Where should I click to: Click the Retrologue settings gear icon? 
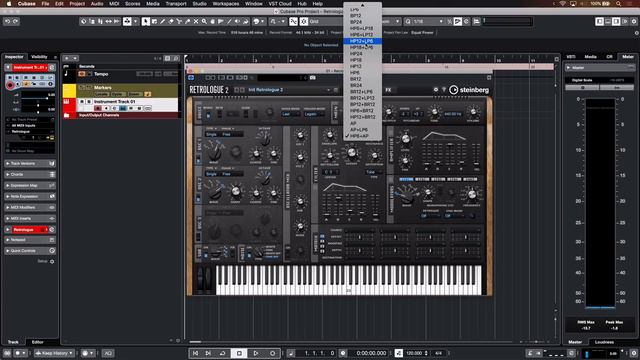pyautogui.click(x=436, y=90)
